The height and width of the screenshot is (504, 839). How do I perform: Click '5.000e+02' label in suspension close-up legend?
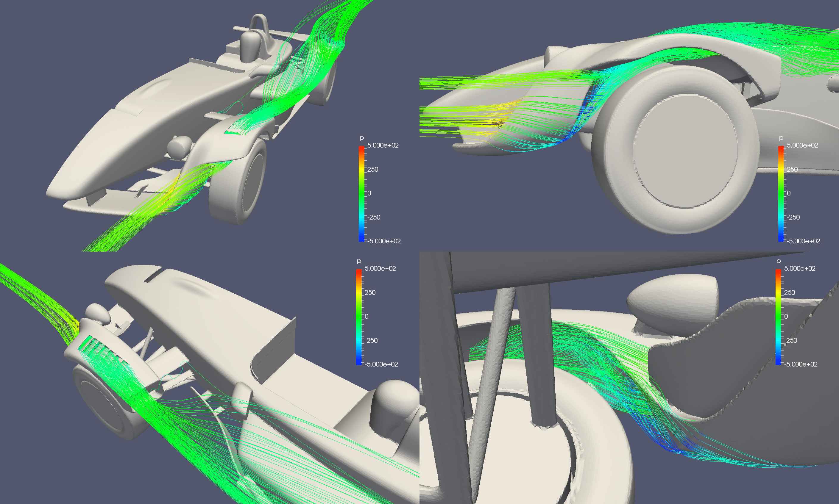(800, 269)
